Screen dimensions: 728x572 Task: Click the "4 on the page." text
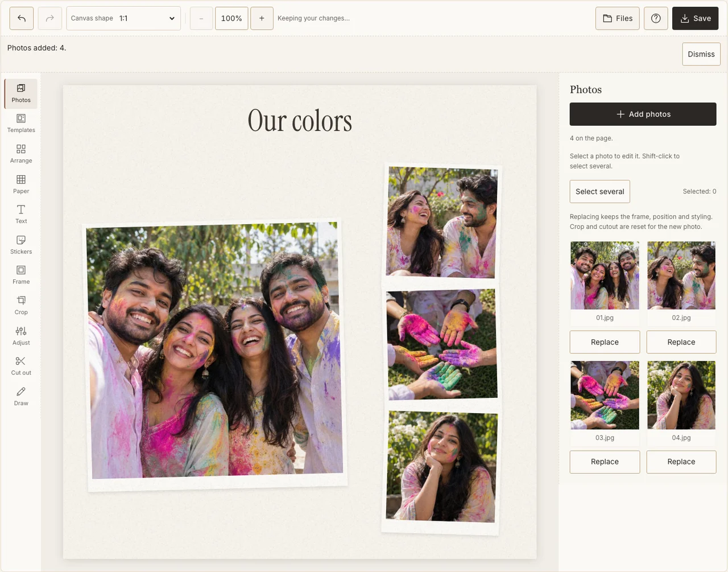pos(591,138)
